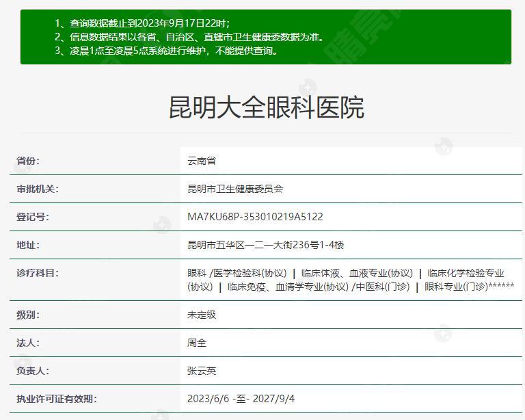Click the 诊疗科目 label
The width and height of the screenshot is (525, 420).
click(38, 273)
